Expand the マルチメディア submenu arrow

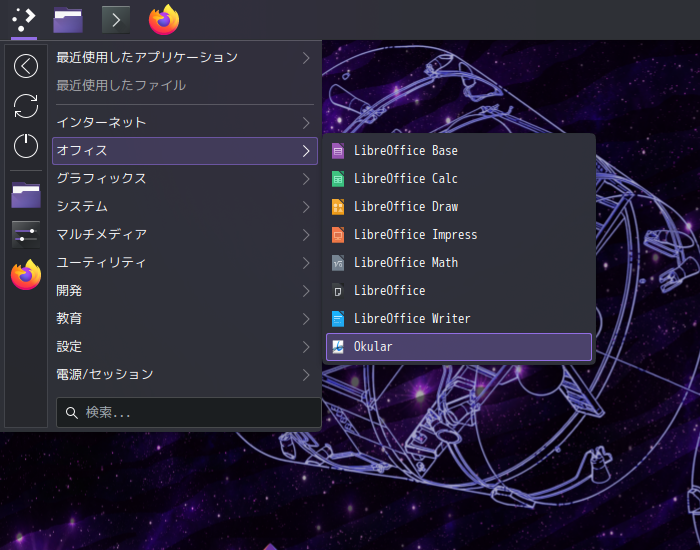306,235
